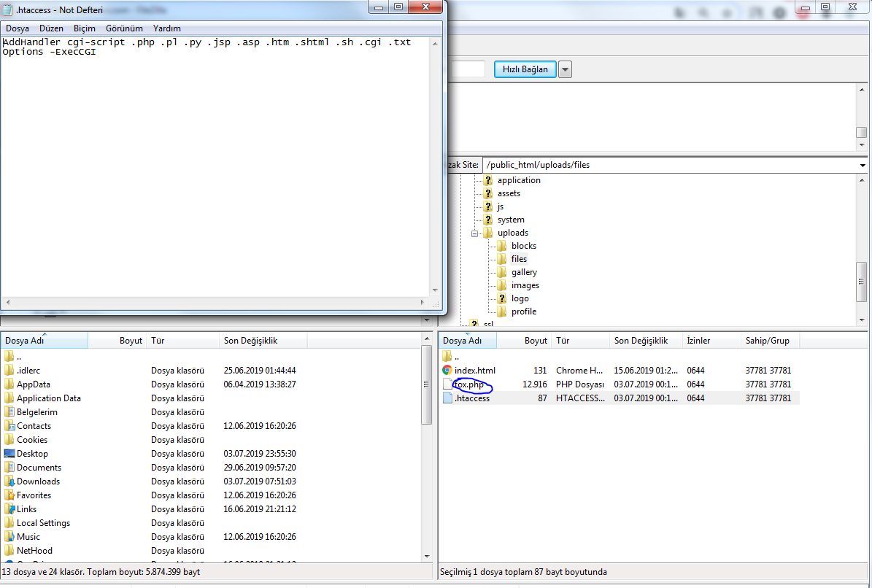Click the index.html Chrome file icon

coord(447,370)
